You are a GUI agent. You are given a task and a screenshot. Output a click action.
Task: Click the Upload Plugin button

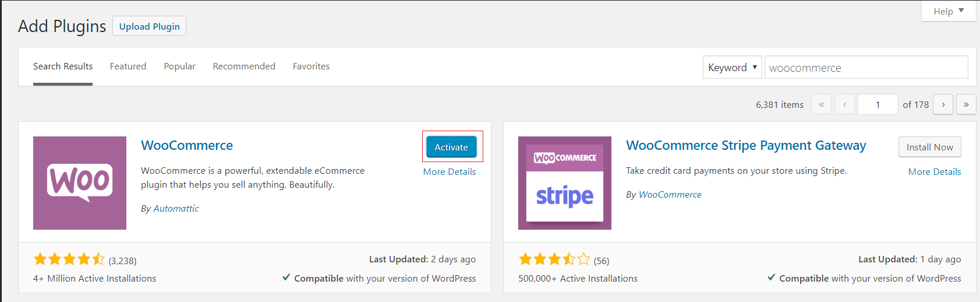click(x=149, y=26)
